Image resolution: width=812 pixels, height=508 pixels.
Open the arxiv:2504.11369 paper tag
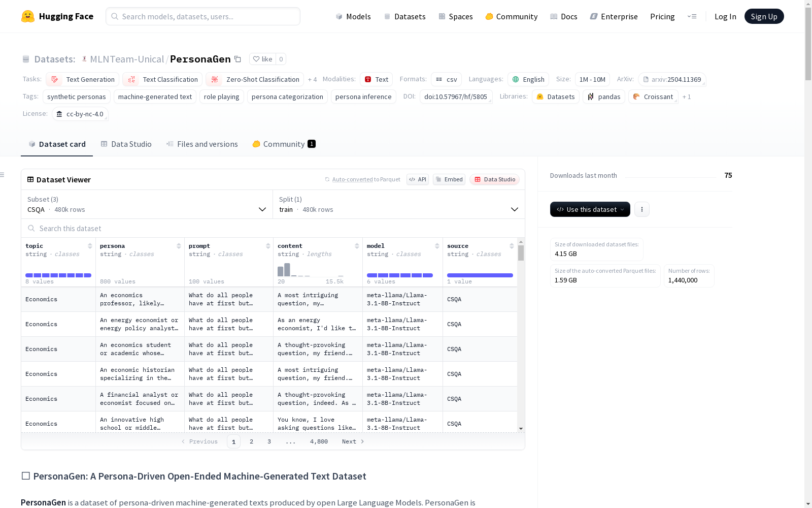tap(672, 79)
